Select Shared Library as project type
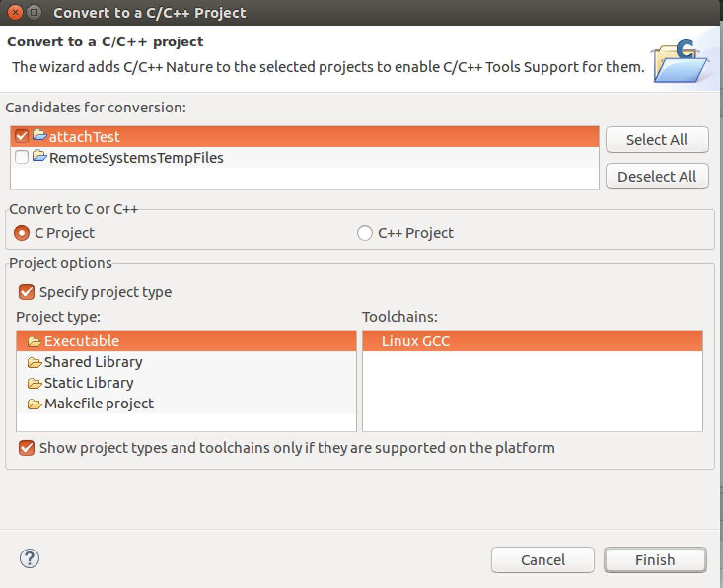The image size is (723, 588). point(93,362)
